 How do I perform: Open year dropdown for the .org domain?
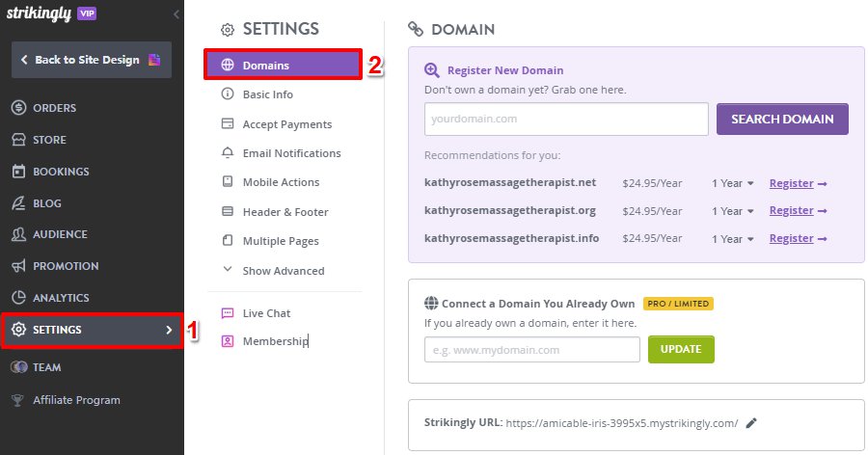click(733, 211)
